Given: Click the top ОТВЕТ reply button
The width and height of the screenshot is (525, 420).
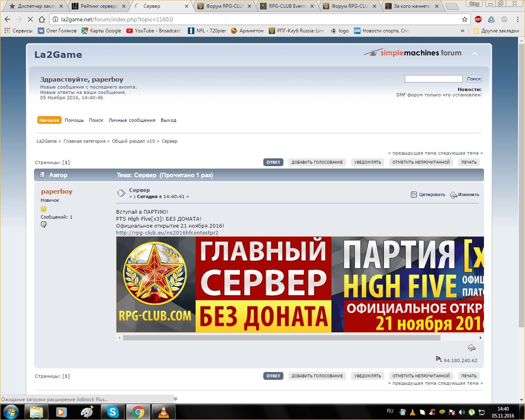Looking at the screenshot, I should point(273,162).
